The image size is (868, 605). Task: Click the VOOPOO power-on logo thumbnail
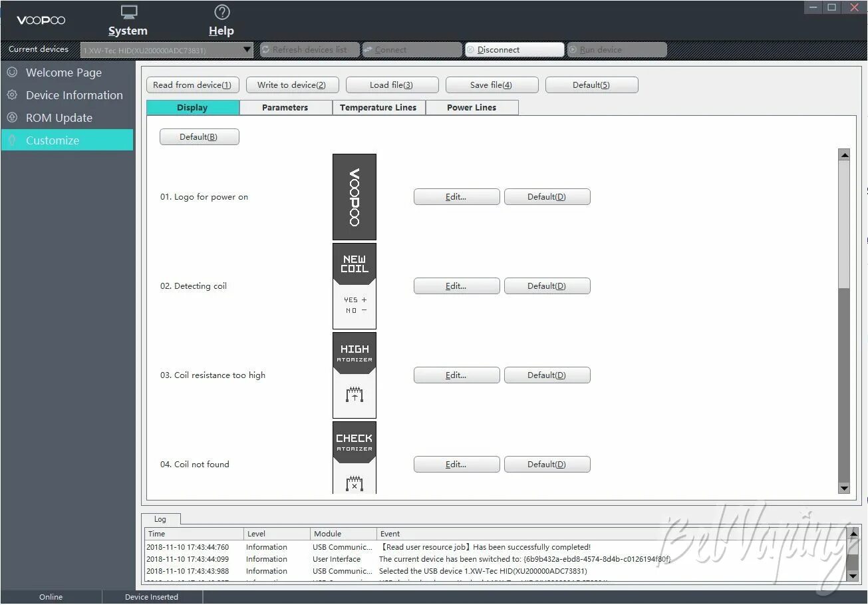click(x=355, y=197)
